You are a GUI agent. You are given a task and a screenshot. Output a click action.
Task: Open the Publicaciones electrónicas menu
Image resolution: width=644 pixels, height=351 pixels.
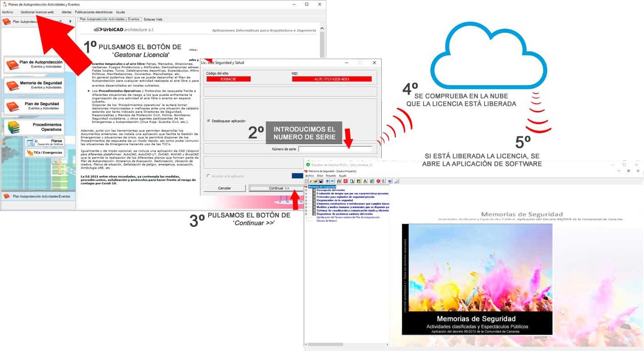(94, 12)
